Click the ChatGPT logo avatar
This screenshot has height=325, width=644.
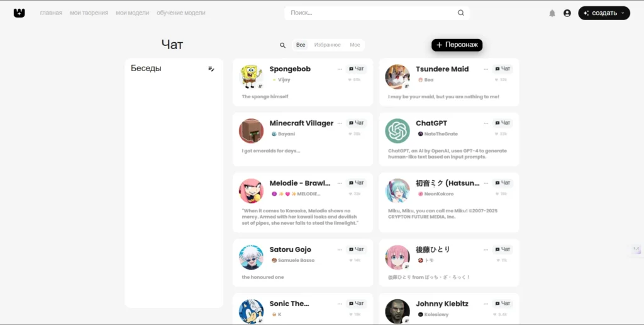pos(397,131)
